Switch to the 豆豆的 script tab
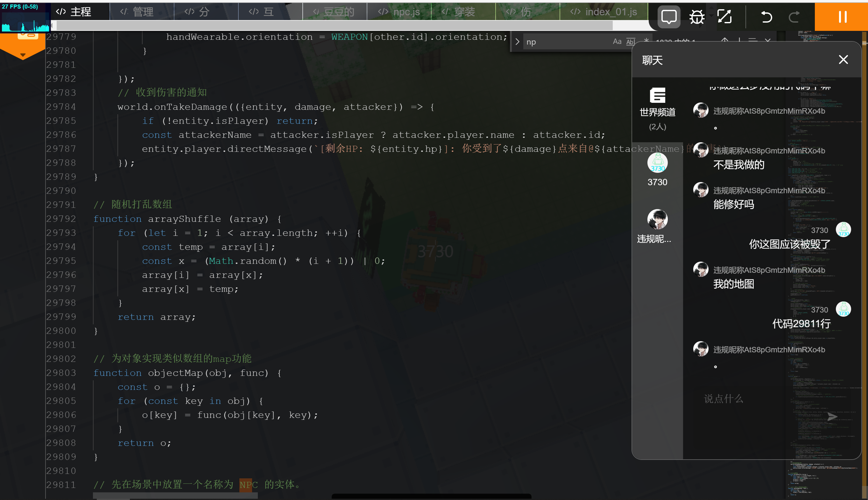This screenshot has width=868, height=500. 335,12
